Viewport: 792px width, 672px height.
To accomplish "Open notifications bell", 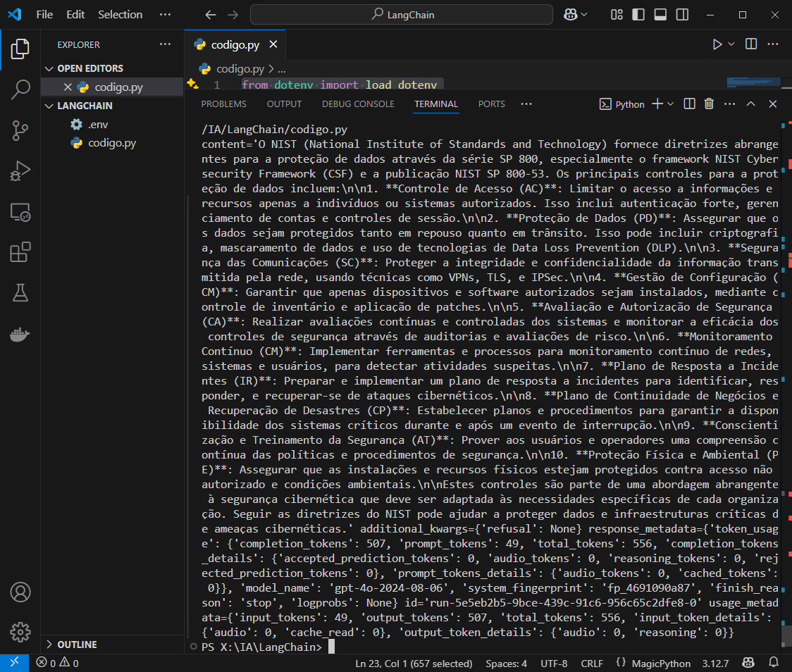I will tap(773, 662).
